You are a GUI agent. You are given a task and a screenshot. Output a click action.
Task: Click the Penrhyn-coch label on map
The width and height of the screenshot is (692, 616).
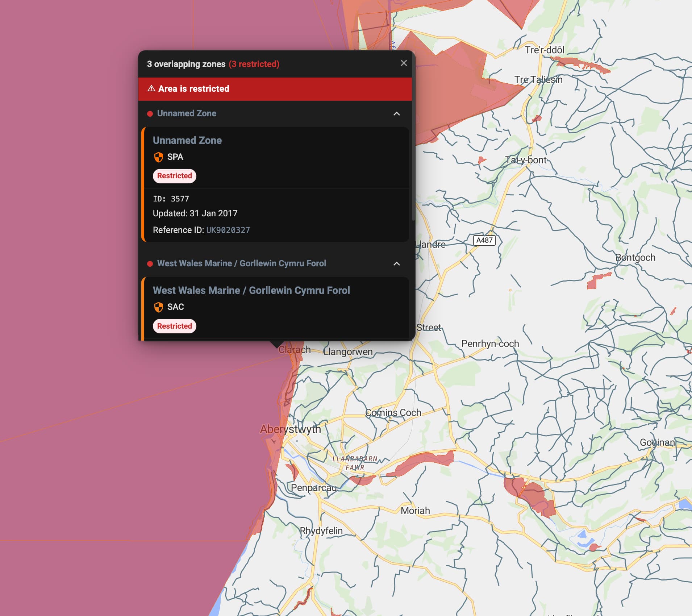[x=490, y=344]
